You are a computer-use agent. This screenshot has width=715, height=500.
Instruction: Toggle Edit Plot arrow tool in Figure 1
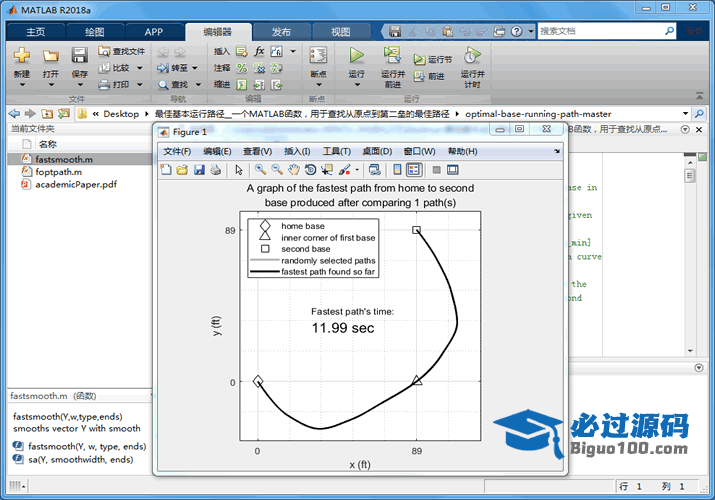click(x=238, y=170)
